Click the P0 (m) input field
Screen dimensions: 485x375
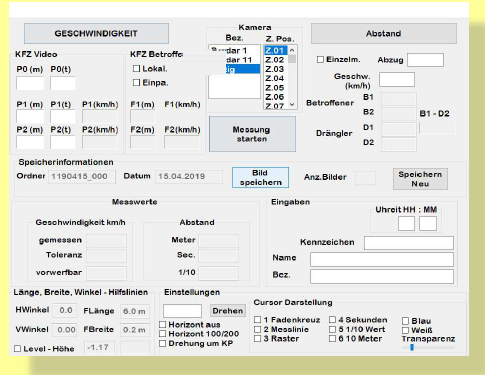[30, 83]
